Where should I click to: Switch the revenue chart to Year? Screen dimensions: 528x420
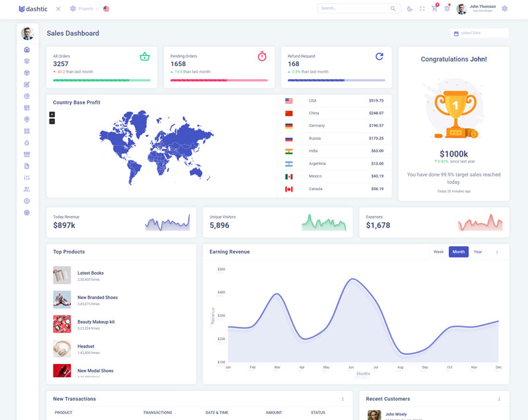478,252
